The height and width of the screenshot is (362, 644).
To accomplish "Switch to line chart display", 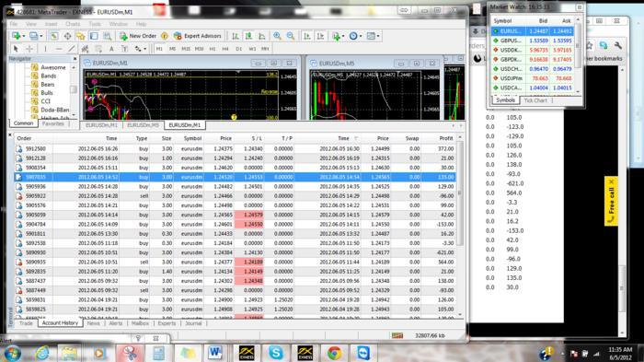I will [x=262, y=36].
